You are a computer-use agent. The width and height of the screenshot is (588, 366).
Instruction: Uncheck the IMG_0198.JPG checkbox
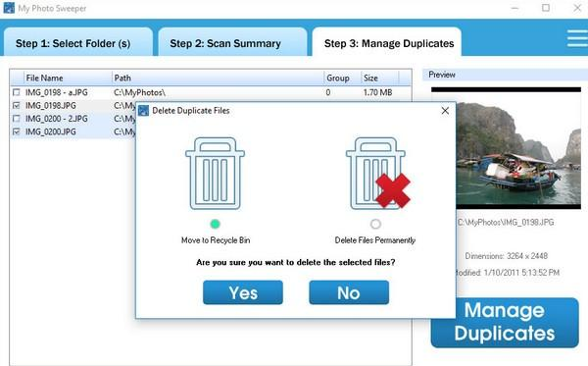tap(16, 106)
